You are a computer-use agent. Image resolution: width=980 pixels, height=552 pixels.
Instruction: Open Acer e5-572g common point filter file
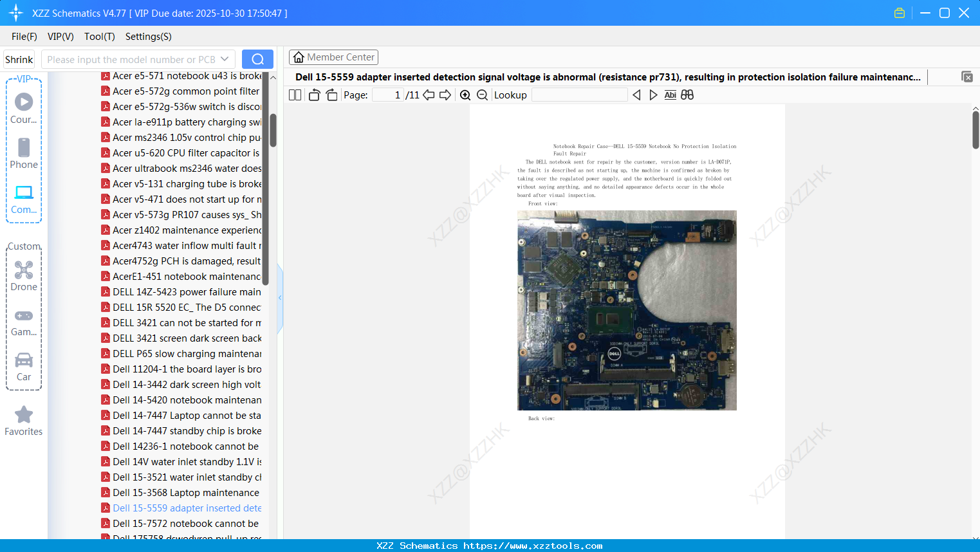tap(181, 91)
